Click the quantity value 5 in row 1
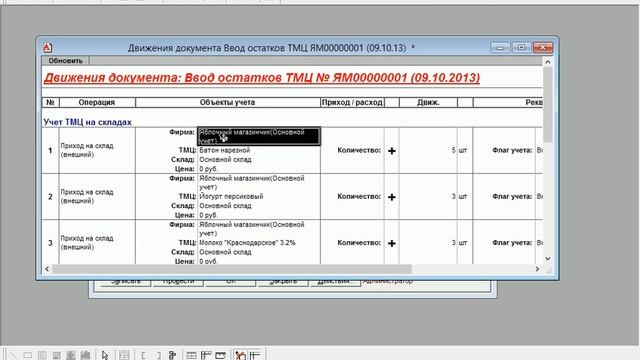The width and height of the screenshot is (640, 360). [x=453, y=150]
